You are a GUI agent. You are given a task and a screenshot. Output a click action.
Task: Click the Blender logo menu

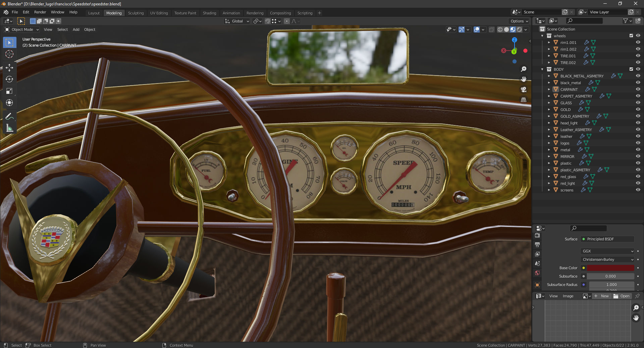click(6, 12)
